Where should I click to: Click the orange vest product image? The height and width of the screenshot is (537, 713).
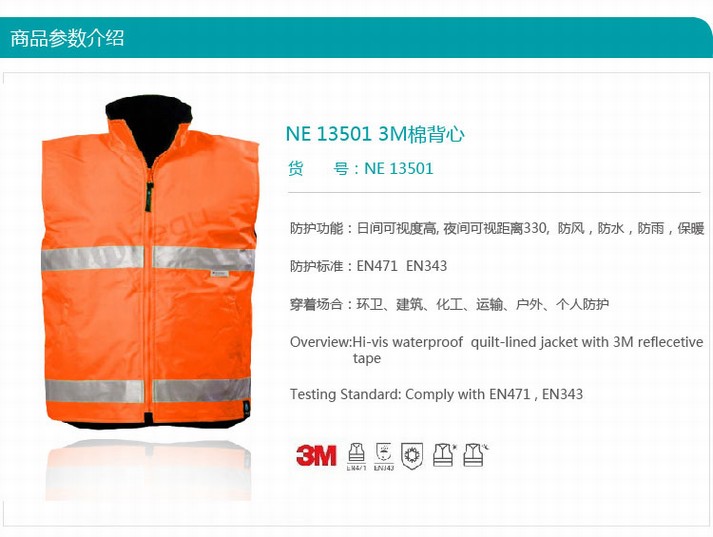point(150,262)
